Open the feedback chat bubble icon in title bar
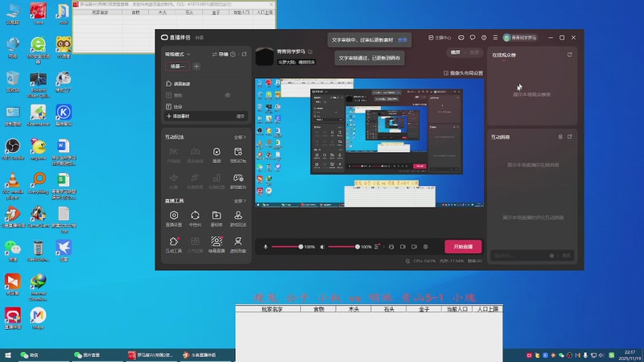The height and width of the screenshot is (362, 644). click(473, 37)
